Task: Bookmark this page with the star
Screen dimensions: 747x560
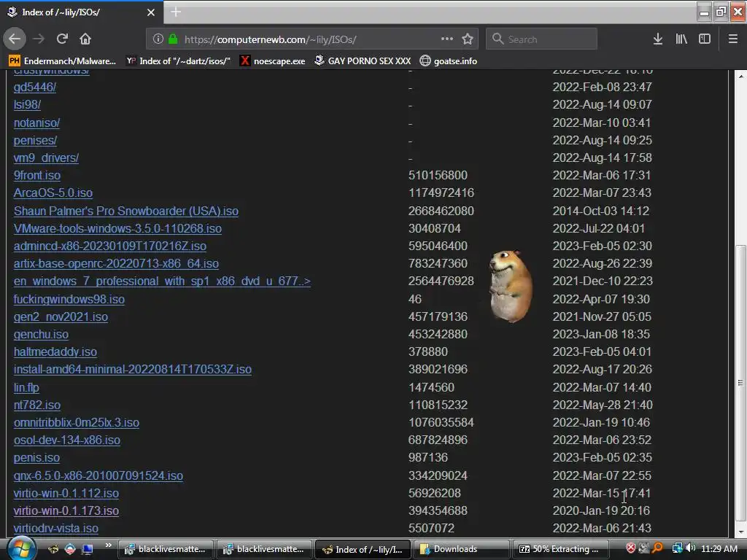Action: [468, 39]
